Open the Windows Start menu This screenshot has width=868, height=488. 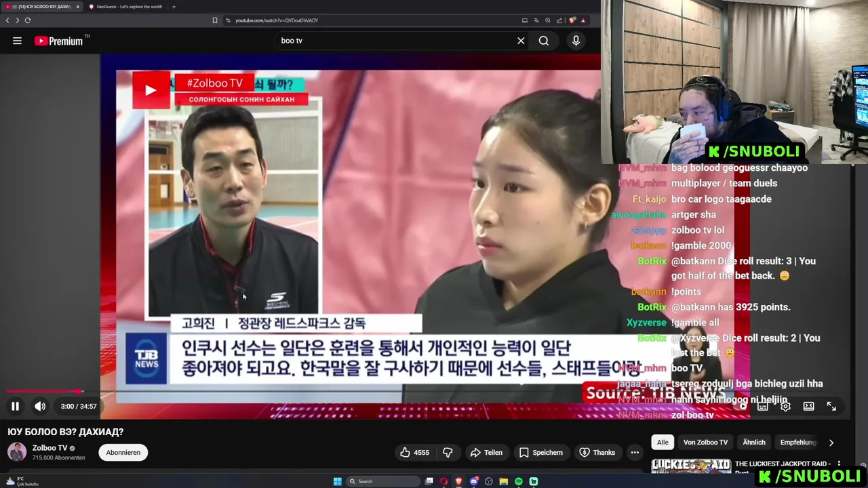(x=337, y=481)
